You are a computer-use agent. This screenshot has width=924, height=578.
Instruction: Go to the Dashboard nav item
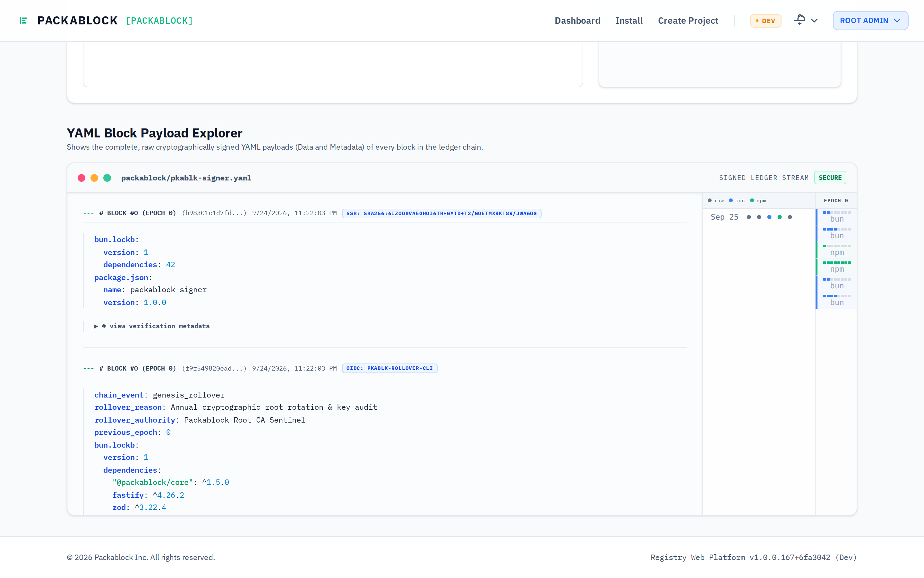[x=577, y=21]
